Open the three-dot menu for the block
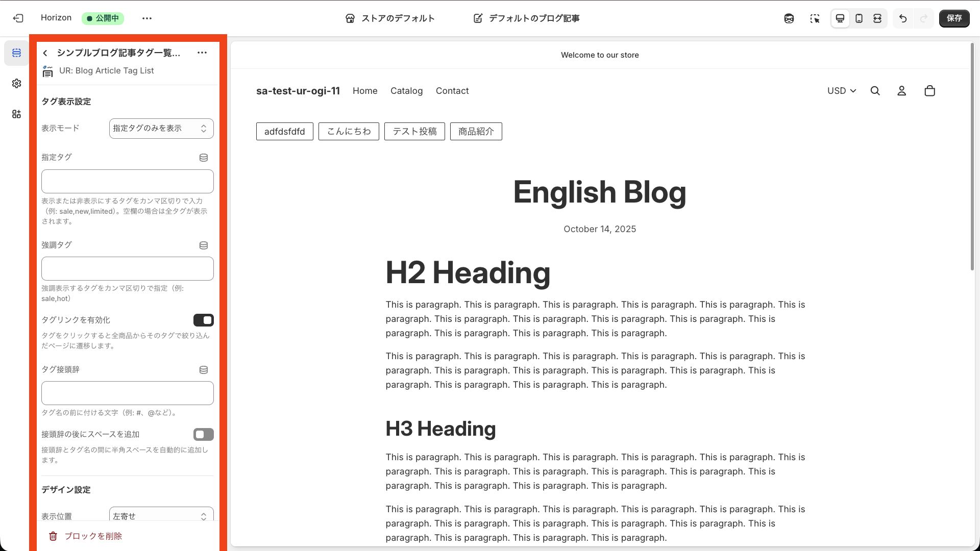Viewport: 980px width, 551px height. pos(202,53)
